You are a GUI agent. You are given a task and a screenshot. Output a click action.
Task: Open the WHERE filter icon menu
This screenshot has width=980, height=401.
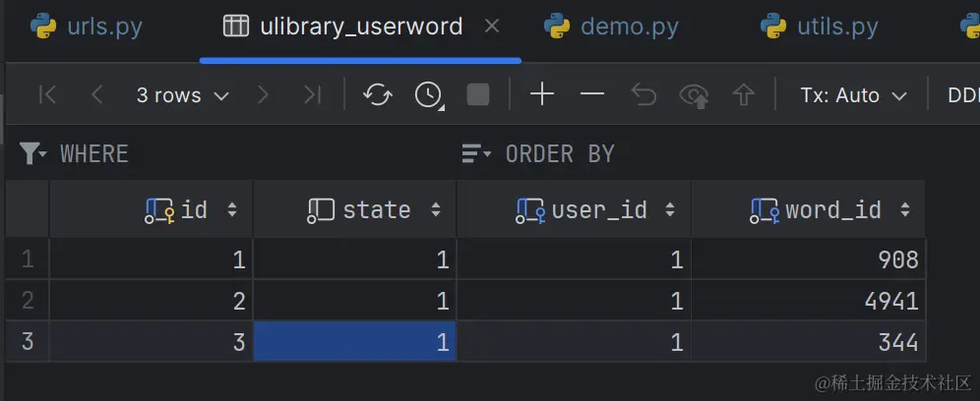point(32,153)
